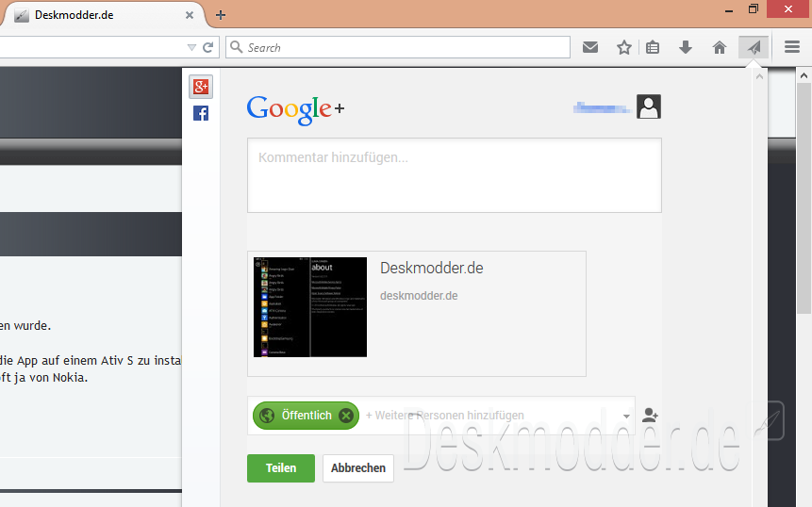Click the blurred account name
This screenshot has width=812, height=507.
602,107
